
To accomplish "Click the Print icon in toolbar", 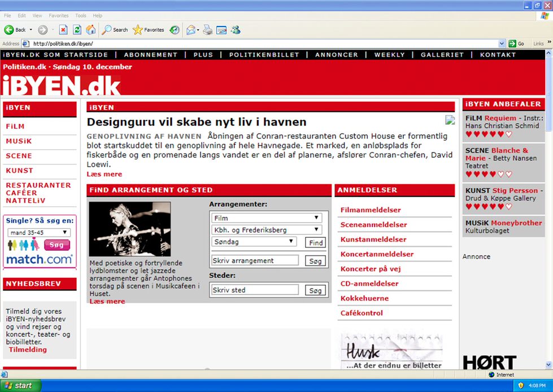I will (x=208, y=30).
